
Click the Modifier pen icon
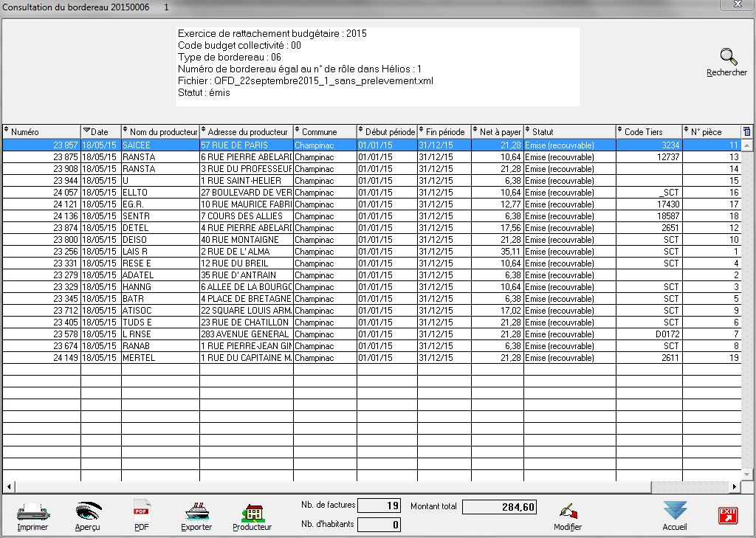pyautogui.click(x=567, y=511)
